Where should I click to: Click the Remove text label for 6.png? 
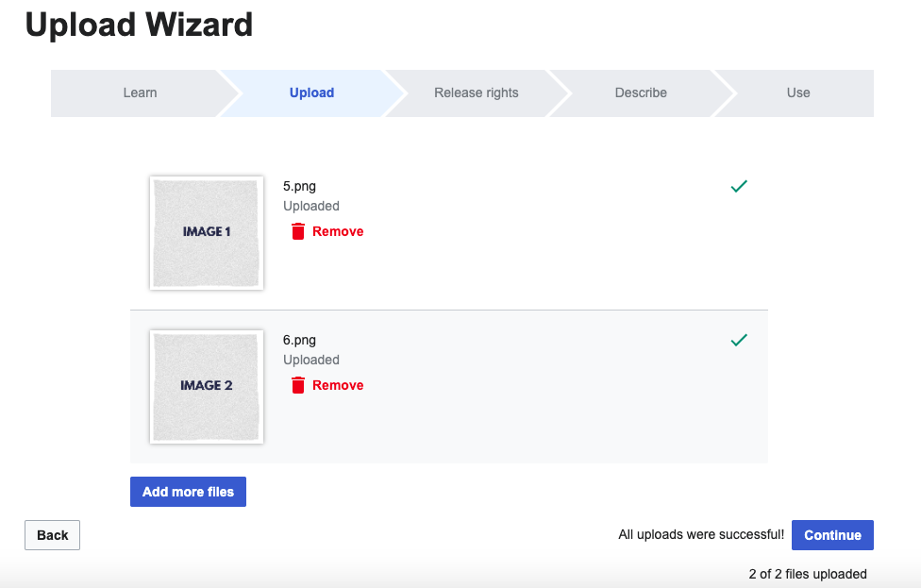coord(338,385)
